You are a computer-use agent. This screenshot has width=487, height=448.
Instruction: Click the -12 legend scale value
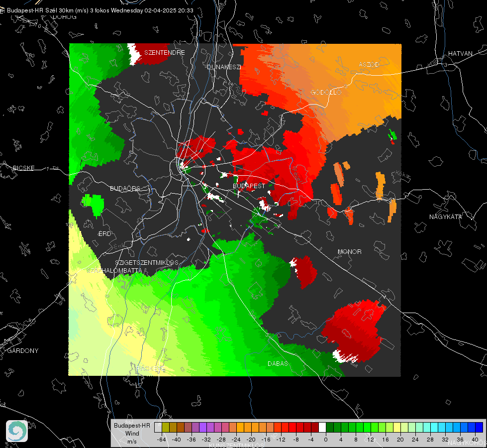[x=281, y=440]
